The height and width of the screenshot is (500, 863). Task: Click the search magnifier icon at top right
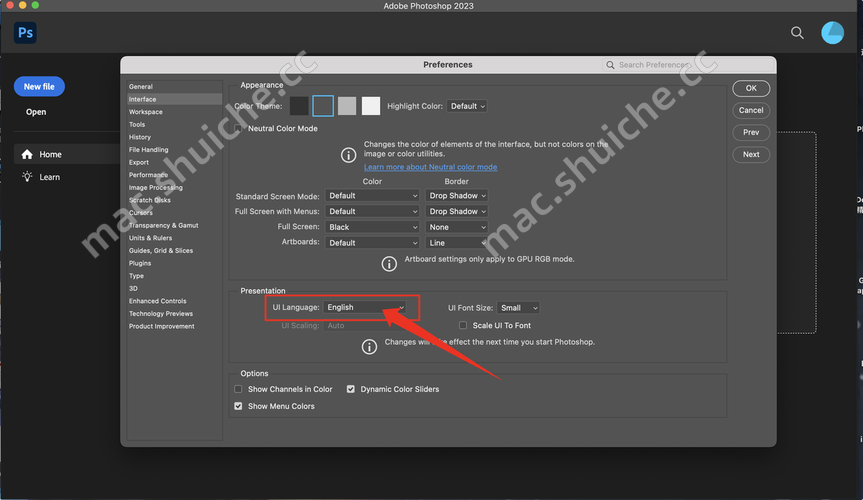797,33
